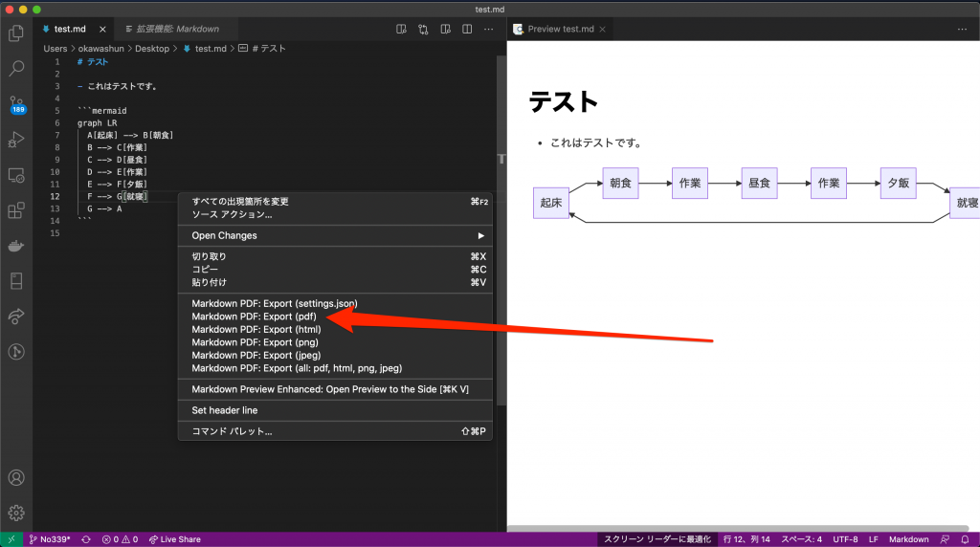
Task: Click the remote window indicator in status bar
Action: (x=11, y=539)
